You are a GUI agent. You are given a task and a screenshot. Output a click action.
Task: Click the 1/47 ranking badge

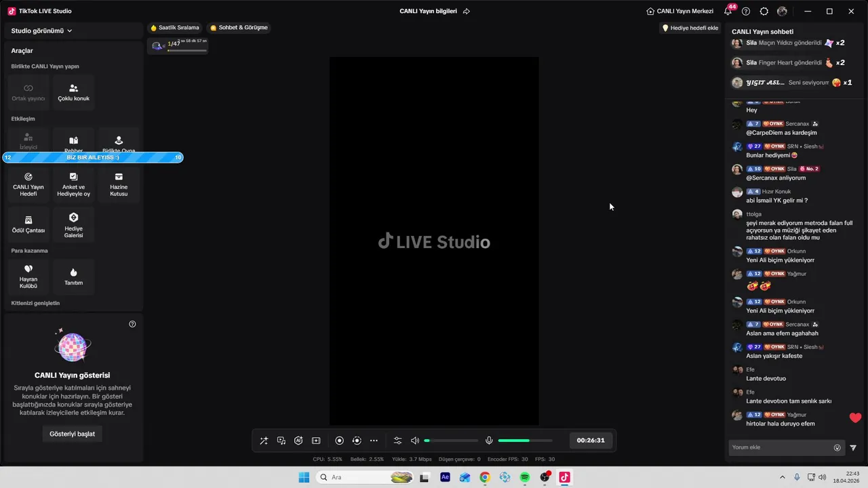(x=178, y=45)
